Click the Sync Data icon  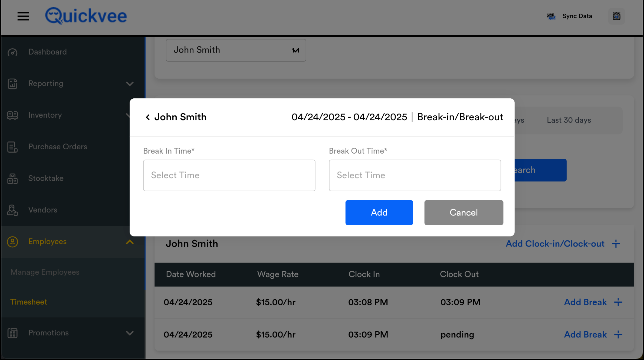551,16
